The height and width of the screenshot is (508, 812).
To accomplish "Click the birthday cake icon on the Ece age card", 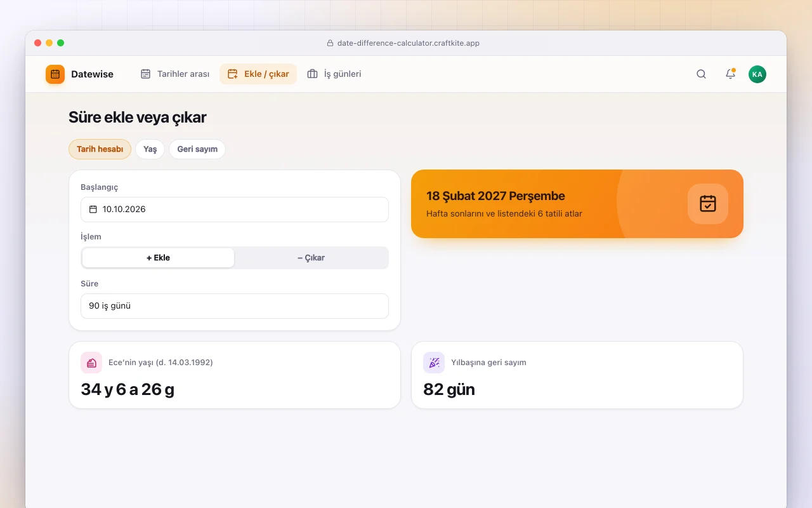I will point(91,363).
